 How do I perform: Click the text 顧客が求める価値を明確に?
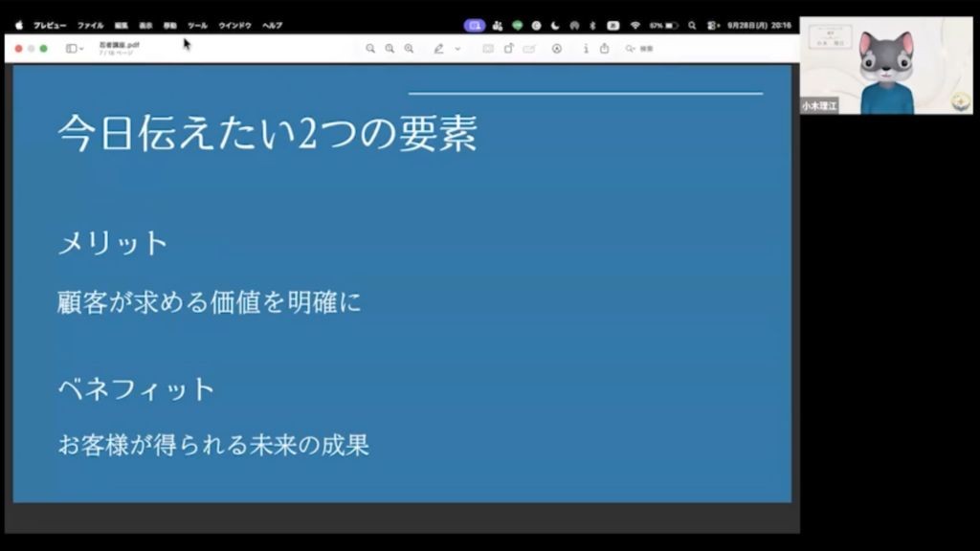tap(210, 301)
